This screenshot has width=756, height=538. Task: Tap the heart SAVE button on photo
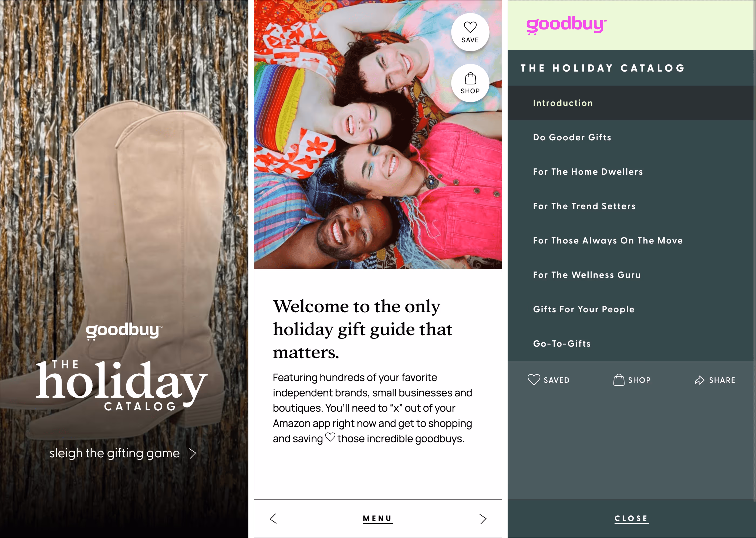(x=470, y=32)
